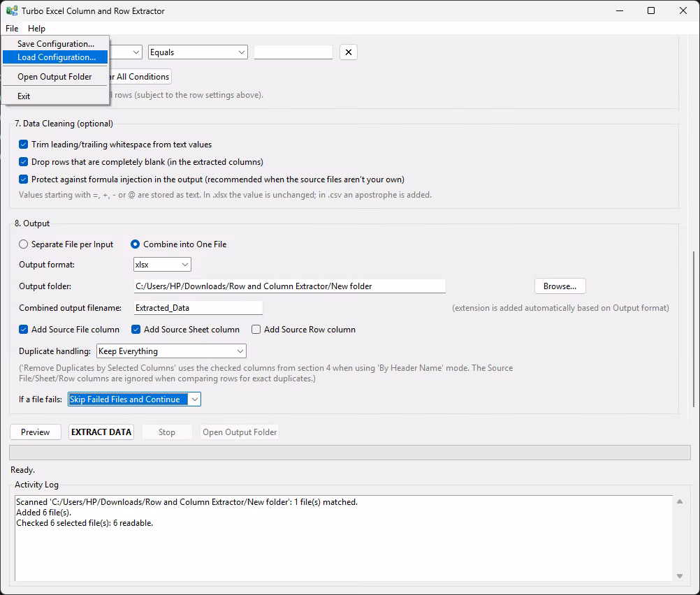Viewport: 700px width, 595px height.
Task: Click the '8. Output' section label
Action: tap(32, 223)
